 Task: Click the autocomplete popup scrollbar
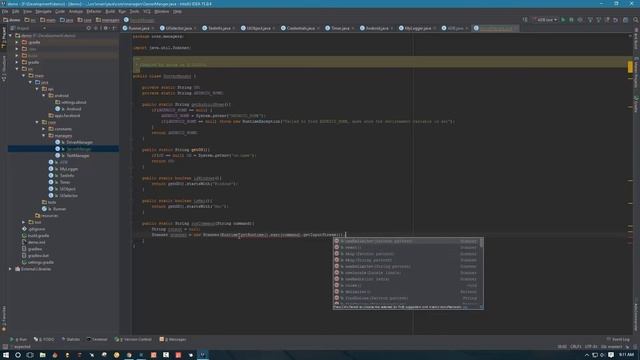(481, 243)
